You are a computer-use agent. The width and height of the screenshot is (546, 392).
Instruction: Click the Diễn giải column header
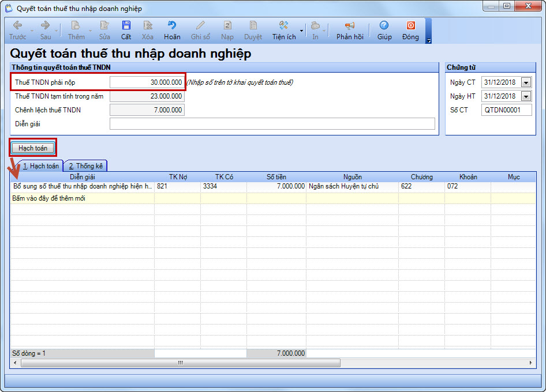[x=83, y=177]
